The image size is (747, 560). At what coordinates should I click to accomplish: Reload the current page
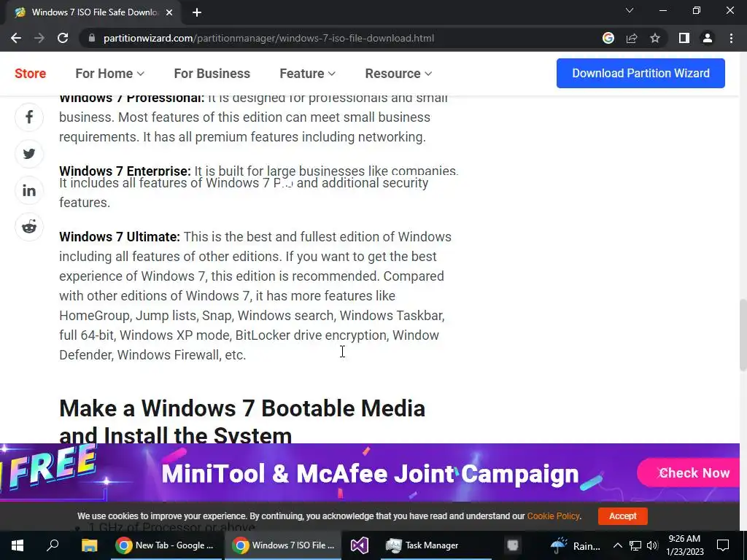(63, 38)
